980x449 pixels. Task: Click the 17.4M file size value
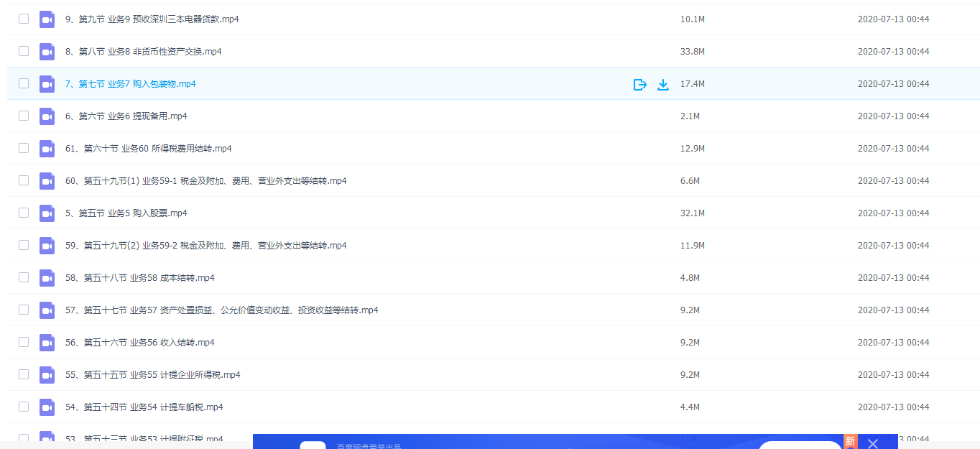pos(693,84)
